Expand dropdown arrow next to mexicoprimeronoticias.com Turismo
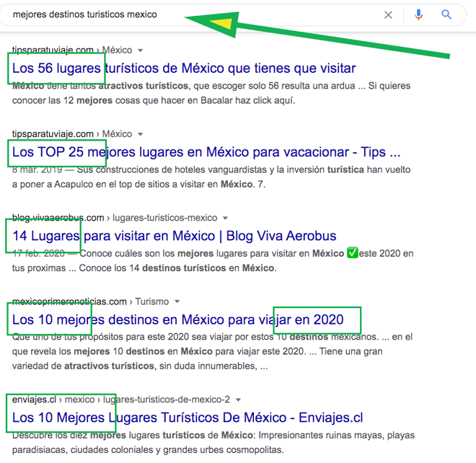This screenshot has height=463, width=476. point(177,301)
